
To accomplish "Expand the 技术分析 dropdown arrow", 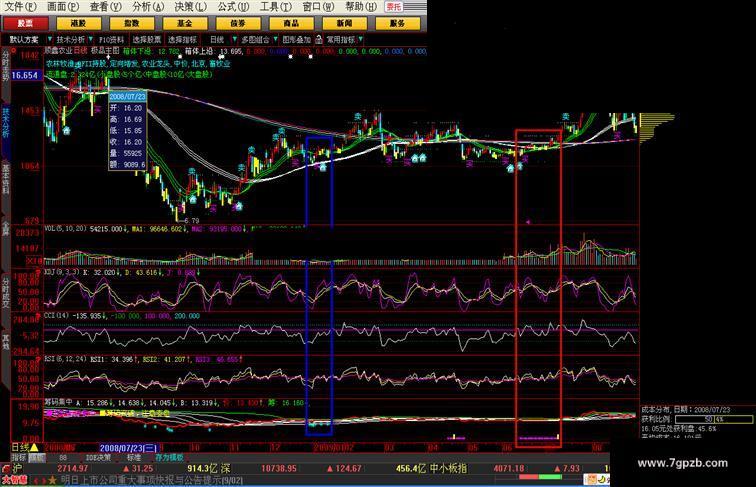I will 91,39.
